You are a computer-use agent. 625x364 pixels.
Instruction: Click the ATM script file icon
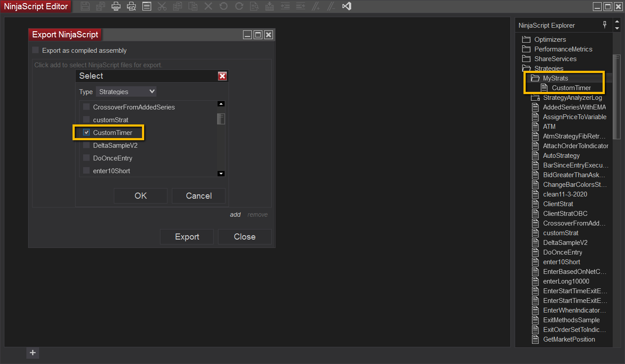tap(535, 127)
